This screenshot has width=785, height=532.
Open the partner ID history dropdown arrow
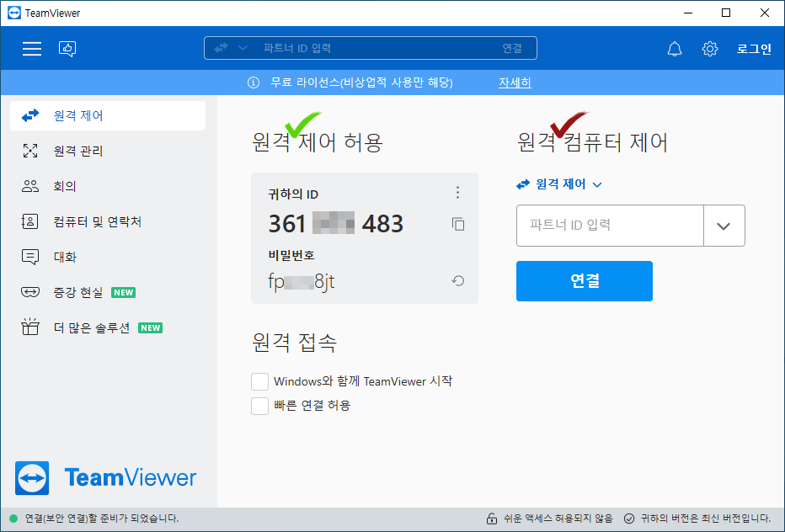coord(724,226)
